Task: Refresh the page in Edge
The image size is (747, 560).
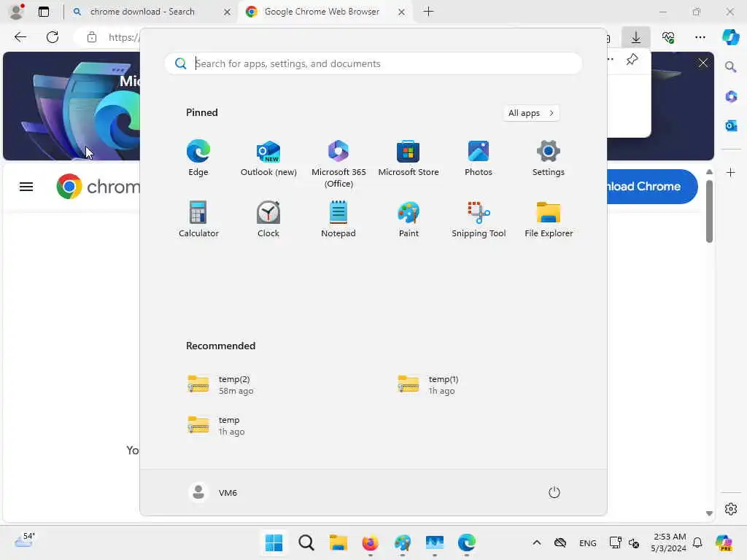Action: pyautogui.click(x=53, y=37)
